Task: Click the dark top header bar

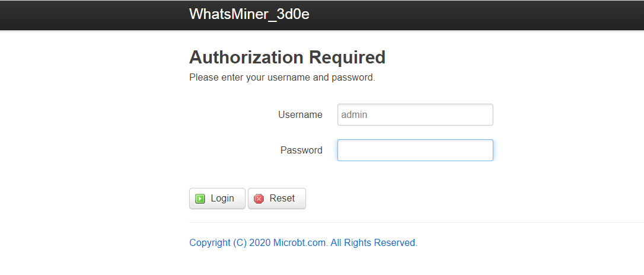Action: (322, 15)
